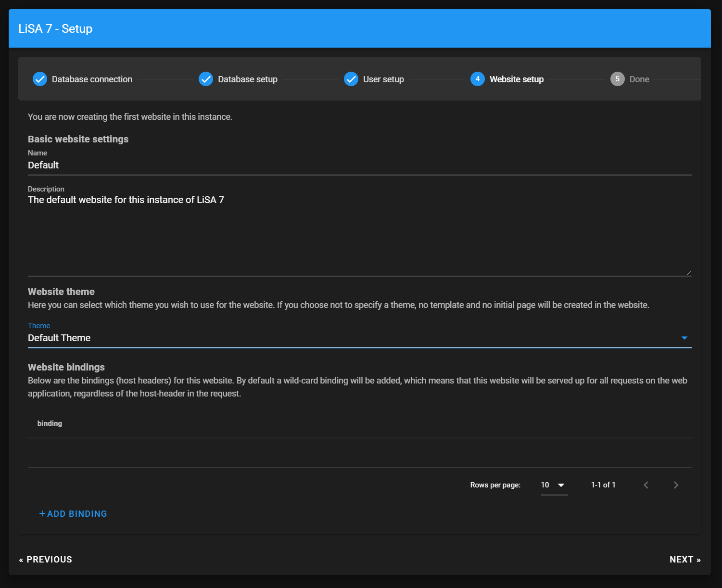Click the Next button
The image size is (722, 588).
[x=685, y=560]
